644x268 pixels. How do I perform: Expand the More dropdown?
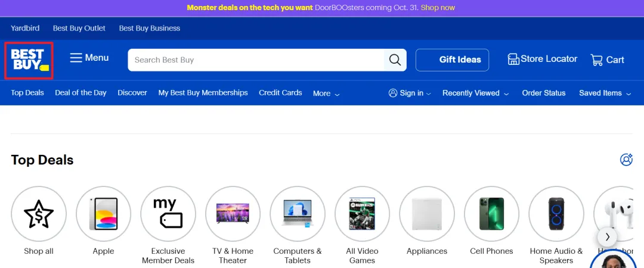pos(326,94)
